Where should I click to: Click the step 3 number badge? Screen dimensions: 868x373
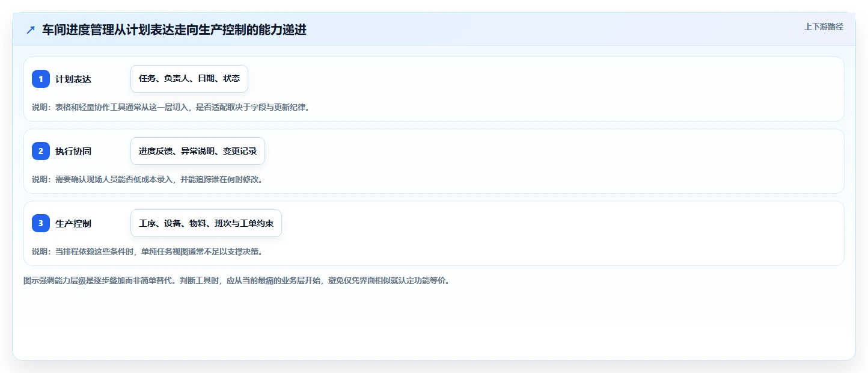pyautogui.click(x=41, y=223)
